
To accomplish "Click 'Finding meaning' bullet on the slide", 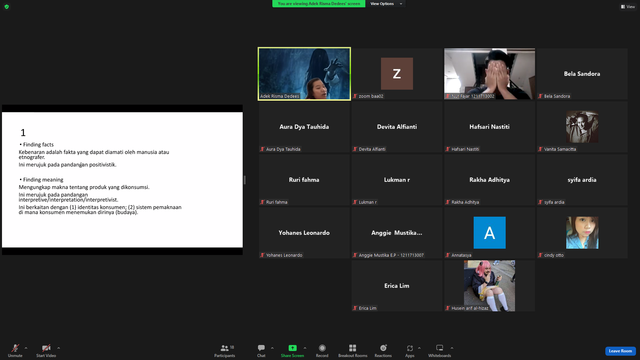I will (41, 180).
